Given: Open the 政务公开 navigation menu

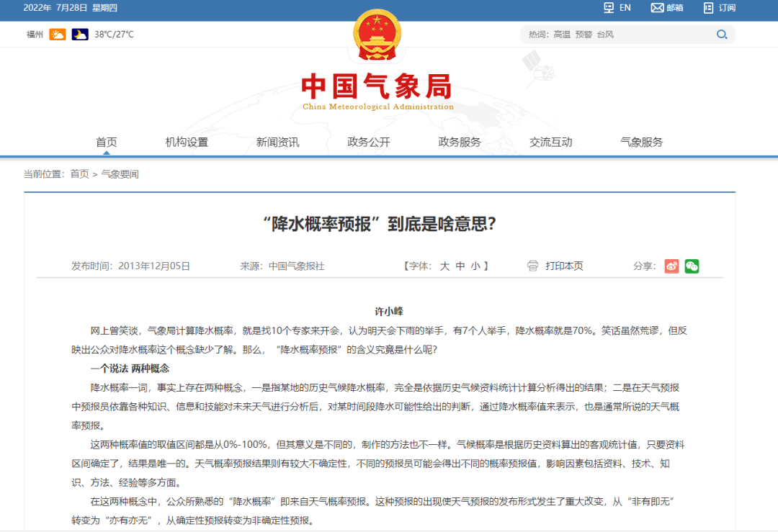Looking at the screenshot, I should 369,142.
